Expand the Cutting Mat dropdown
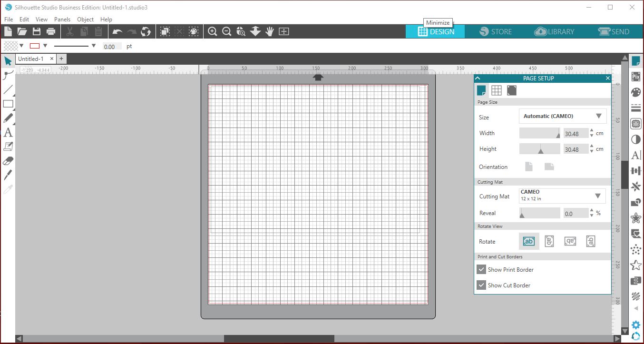Screen dimensions: 644x344 562,196
